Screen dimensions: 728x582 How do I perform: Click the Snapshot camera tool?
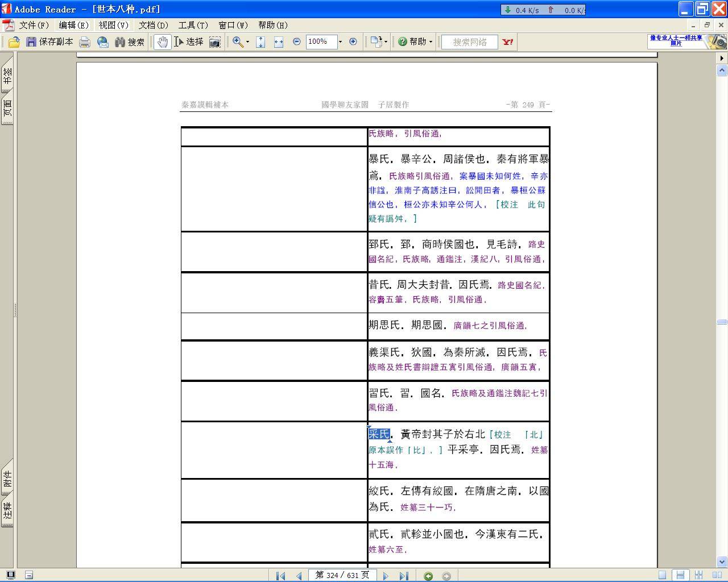[215, 42]
